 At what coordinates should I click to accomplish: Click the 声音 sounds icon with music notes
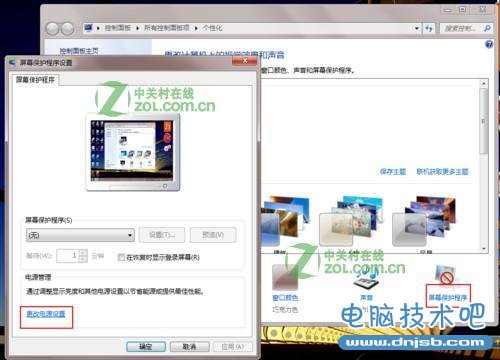point(367,279)
